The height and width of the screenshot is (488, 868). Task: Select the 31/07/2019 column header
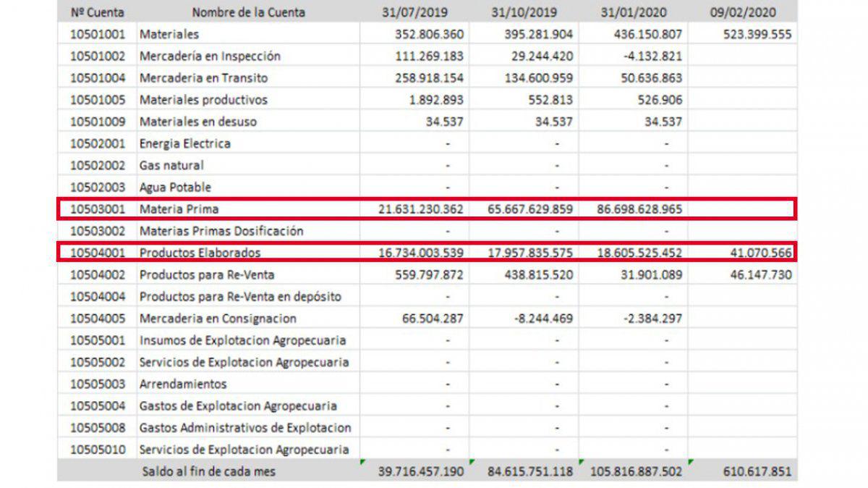pyautogui.click(x=414, y=12)
